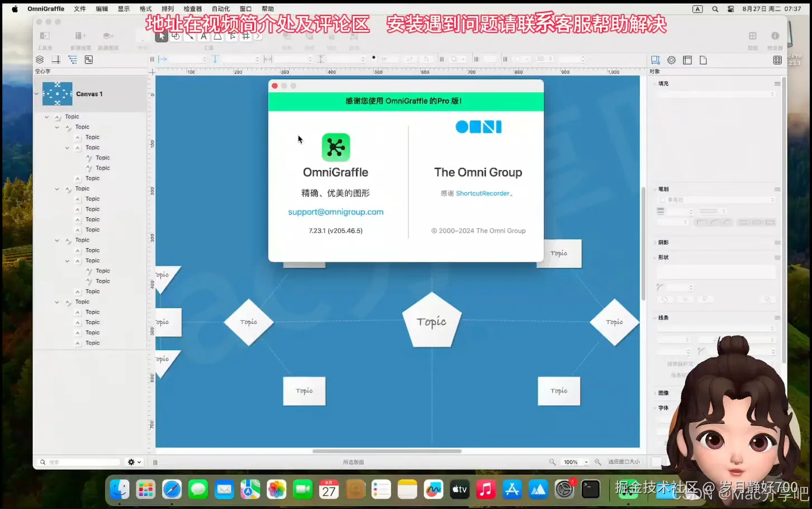
Task: Collapse the fill (填充) inspector section
Action: pos(655,83)
